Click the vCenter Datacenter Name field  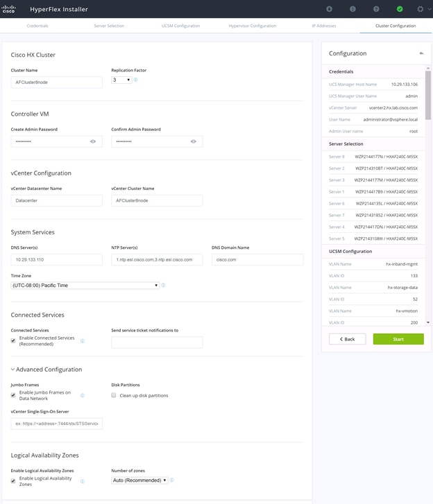click(57, 200)
